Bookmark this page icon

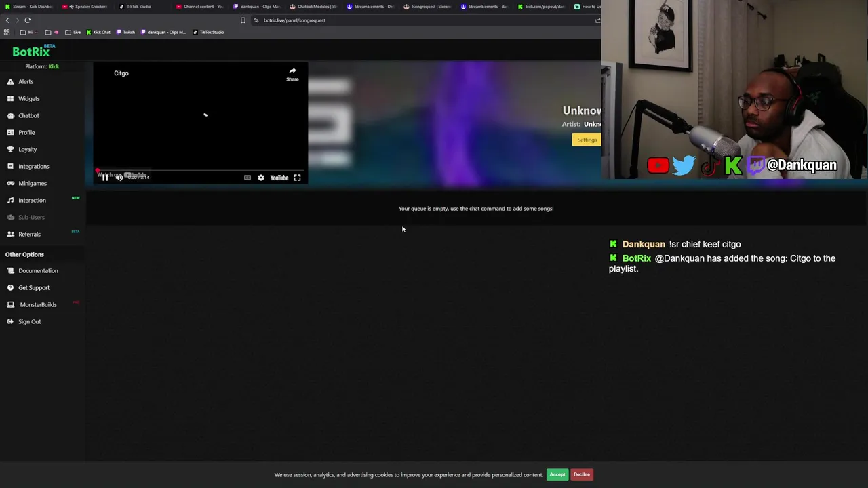click(243, 20)
